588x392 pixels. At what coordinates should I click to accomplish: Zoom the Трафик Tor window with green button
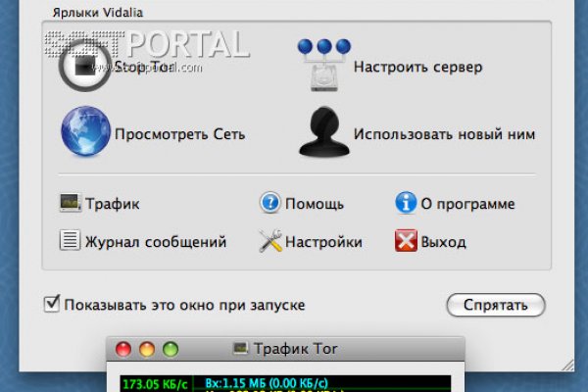point(171,349)
